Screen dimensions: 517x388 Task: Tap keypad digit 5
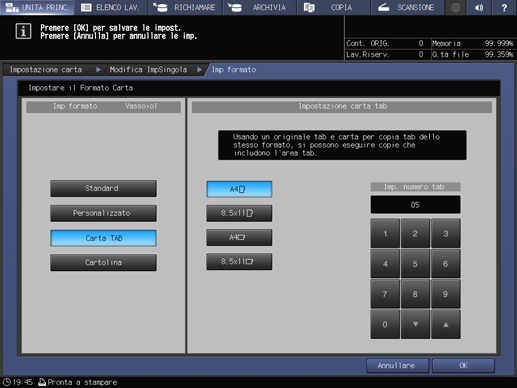(415, 264)
